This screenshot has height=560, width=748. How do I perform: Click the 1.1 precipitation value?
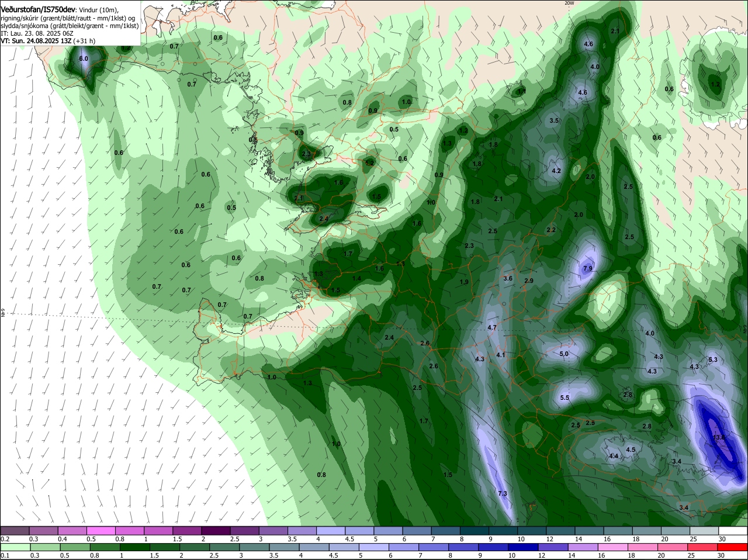pyautogui.click(x=522, y=91)
